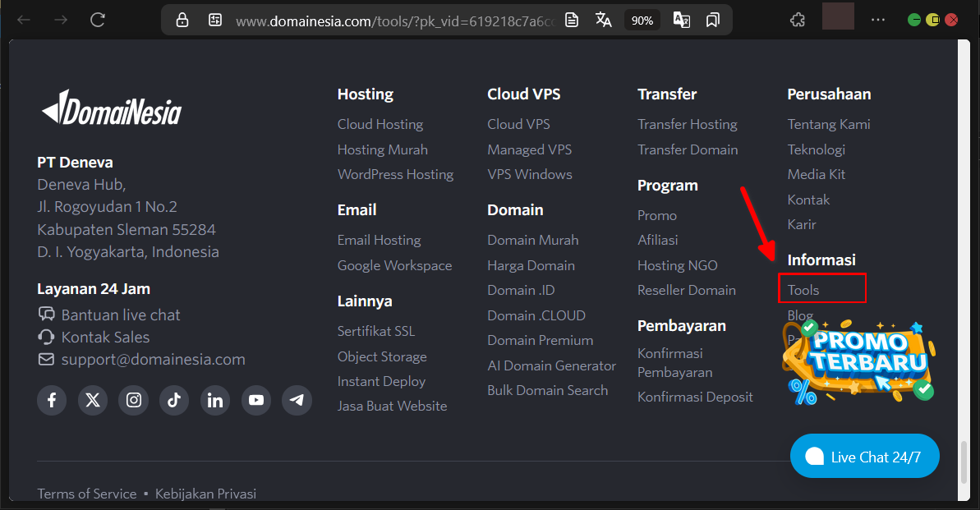Image resolution: width=980 pixels, height=510 pixels.
Task: Go to Hosting NGO
Action: (x=678, y=265)
